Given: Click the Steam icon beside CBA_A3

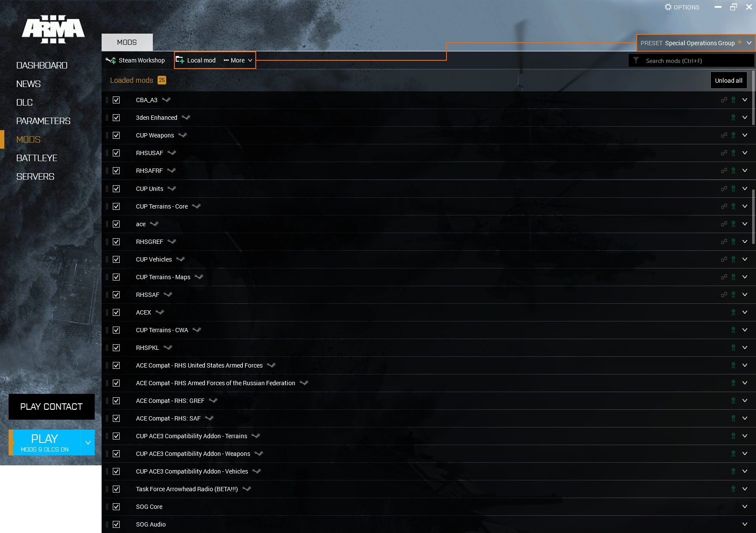Looking at the screenshot, I should [166, 100].
